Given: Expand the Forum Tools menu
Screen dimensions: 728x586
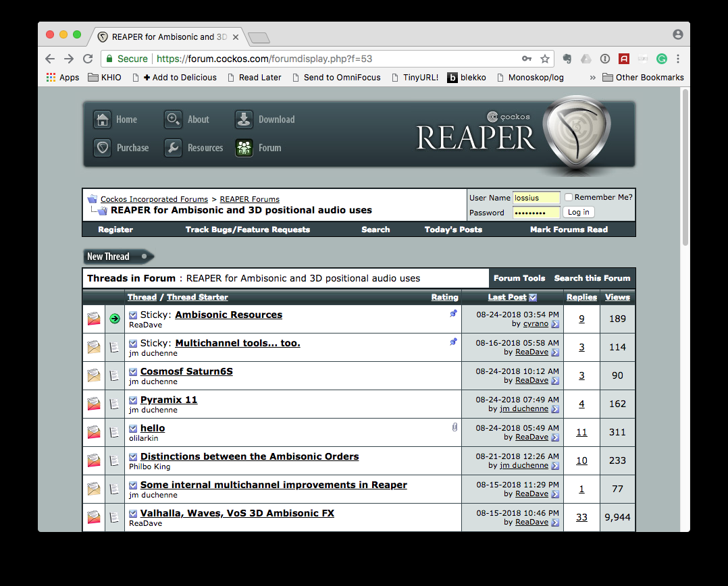Looking at the screenshot, I should click(x=519, y=278).
